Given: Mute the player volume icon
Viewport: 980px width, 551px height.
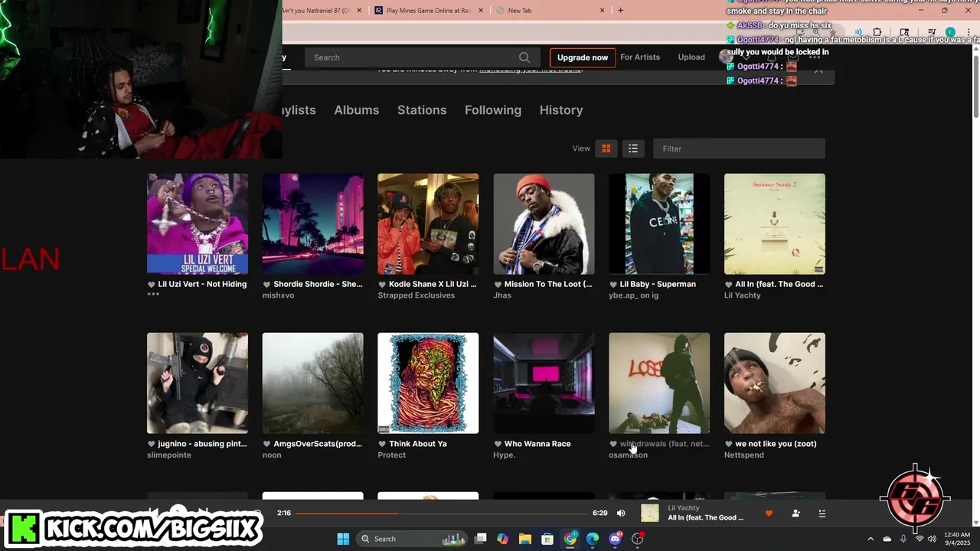Looking at the screenshot, I should [x=621, y=513].
